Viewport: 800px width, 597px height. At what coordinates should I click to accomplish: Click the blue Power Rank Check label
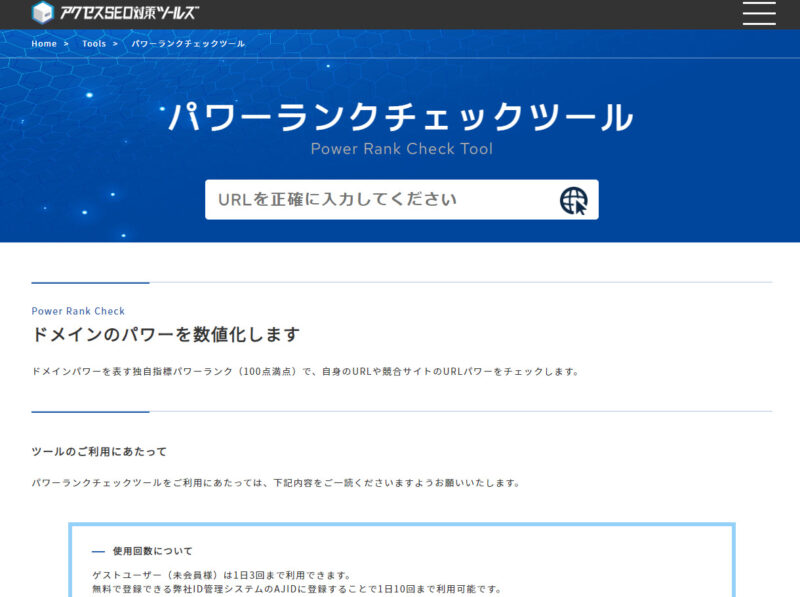coord(78,311)
